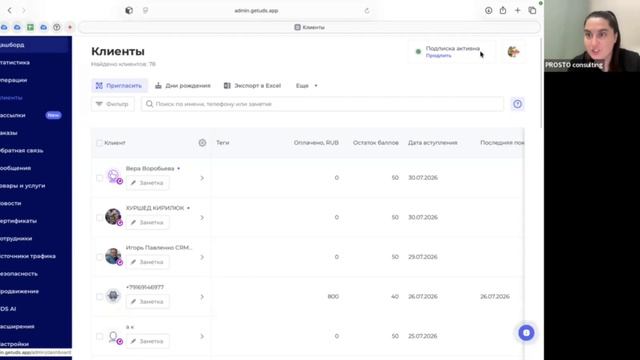640x360 pixels.
Task: Click the shield privacy icon in toolbar
Action: tap(129, 11)
